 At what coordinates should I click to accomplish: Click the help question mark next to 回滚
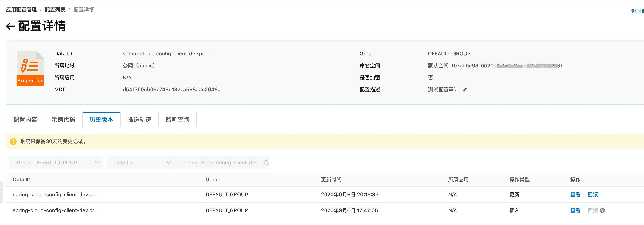[x=603, y=210]
